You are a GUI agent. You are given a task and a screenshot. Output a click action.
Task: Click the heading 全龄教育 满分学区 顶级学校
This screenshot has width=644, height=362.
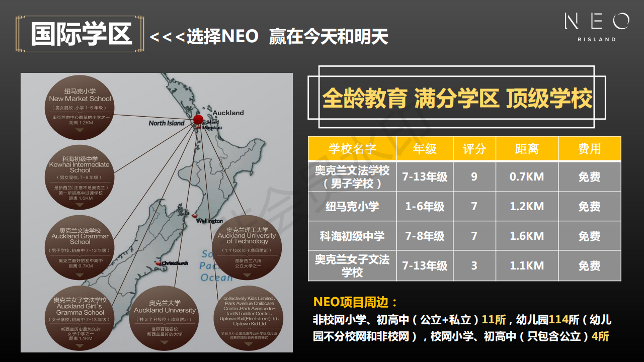[x=457, y=99]
